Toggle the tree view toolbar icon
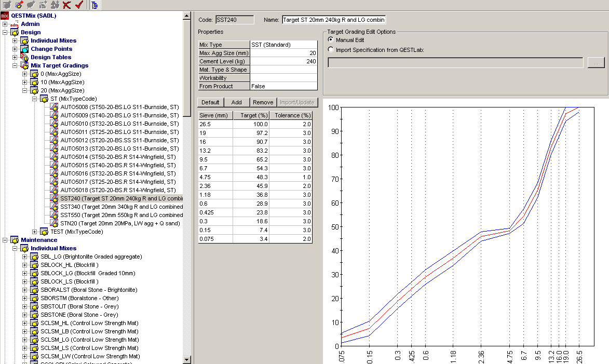Viewport: 609px width, 364px height. [x=96, y=5]
